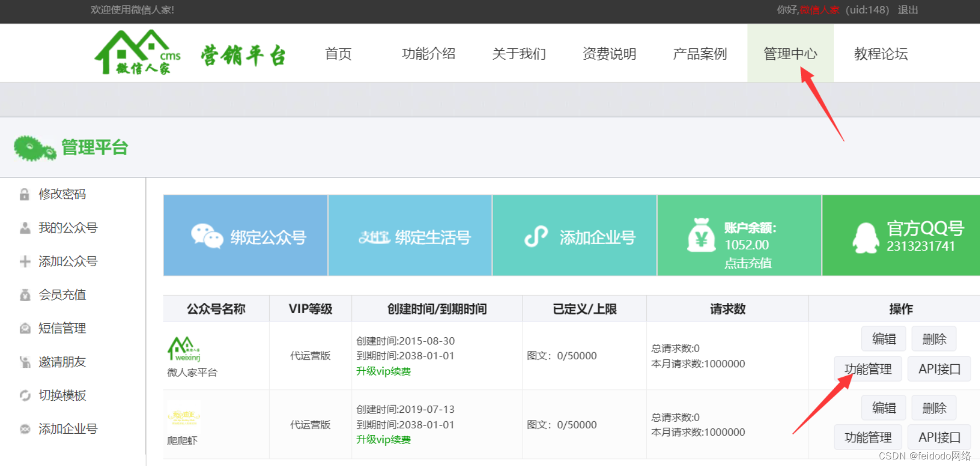This screenshot has width=980, height=466.
Task: Click the red 微信人家 username link
Action: pyautogui.click(x=819, y=10)
